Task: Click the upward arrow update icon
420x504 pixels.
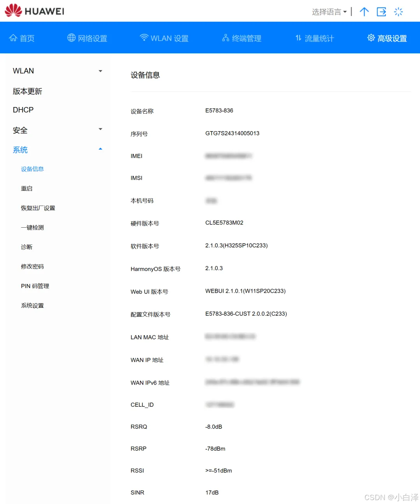Action: (x=364, y=12)
